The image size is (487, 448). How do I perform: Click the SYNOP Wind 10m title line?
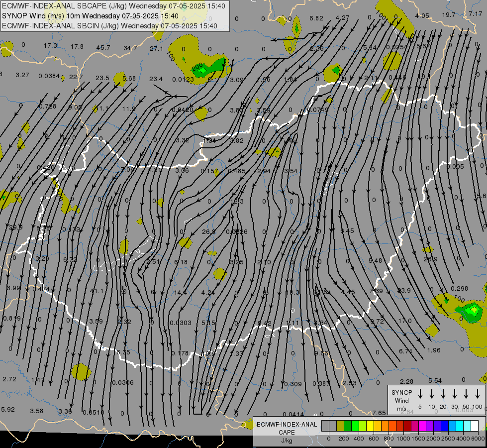point(90,16)
